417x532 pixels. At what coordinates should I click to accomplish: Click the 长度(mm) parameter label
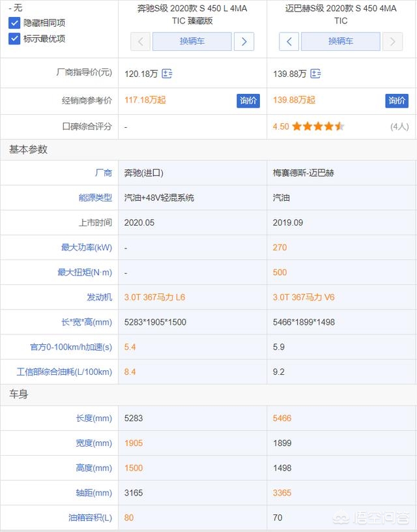[x=94, y=419]
